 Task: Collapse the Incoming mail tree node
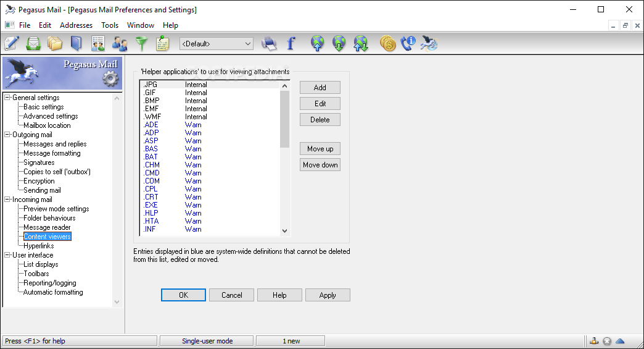7,200
